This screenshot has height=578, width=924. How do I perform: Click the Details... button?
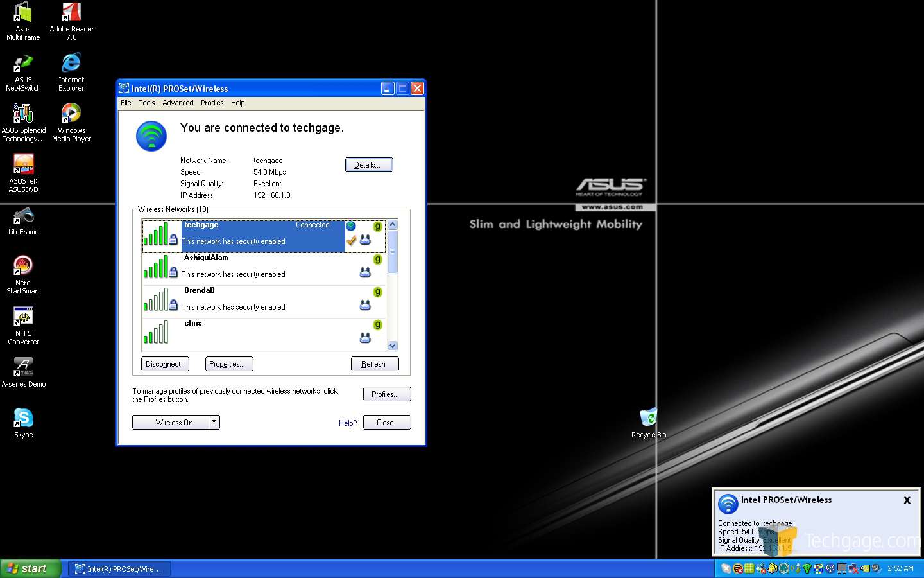coord(369,165)
